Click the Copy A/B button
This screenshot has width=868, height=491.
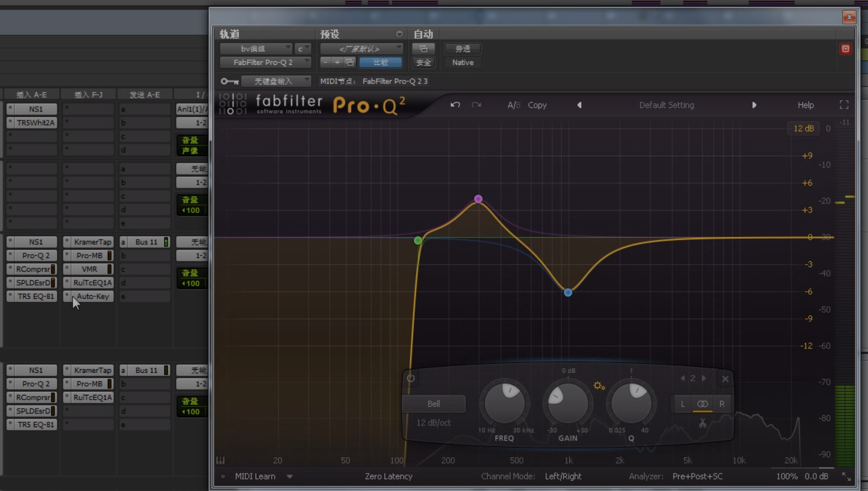tap(537, 105)
